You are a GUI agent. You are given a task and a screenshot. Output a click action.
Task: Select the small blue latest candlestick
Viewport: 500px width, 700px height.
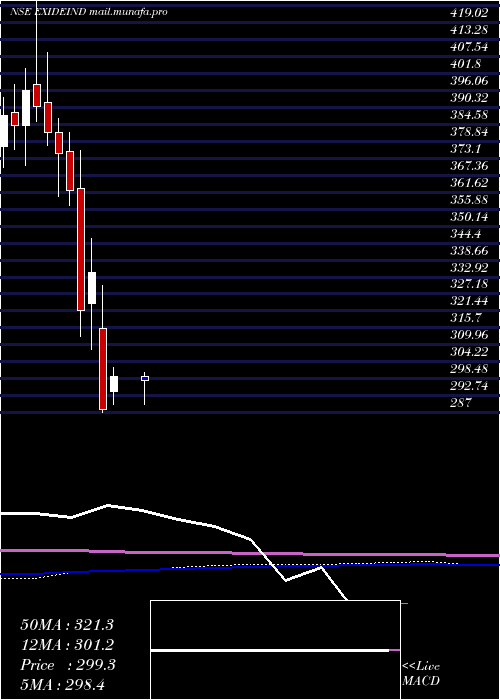tap(145, 379)
